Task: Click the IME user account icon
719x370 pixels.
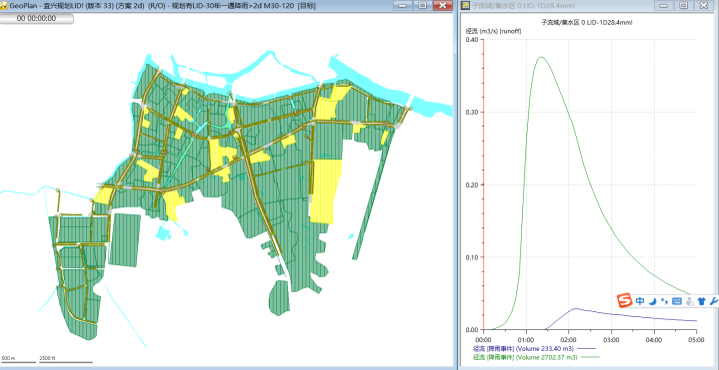Action: tap(689, 301)
